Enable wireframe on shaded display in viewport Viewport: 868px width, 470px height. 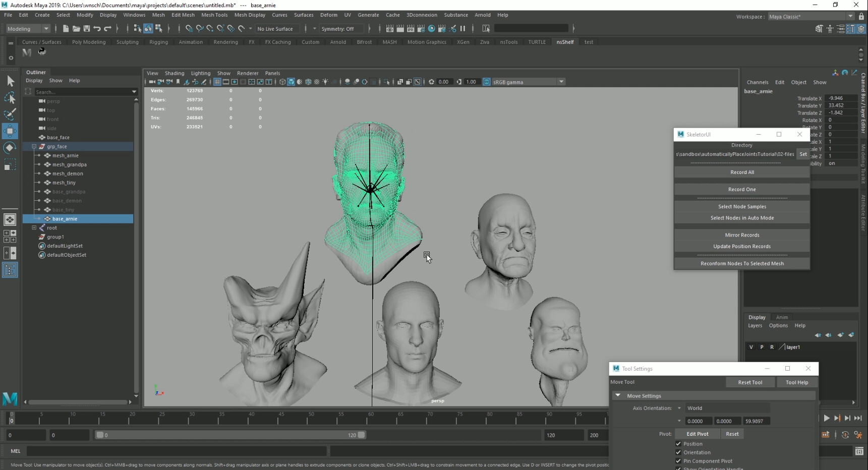(x=300, y=82)
